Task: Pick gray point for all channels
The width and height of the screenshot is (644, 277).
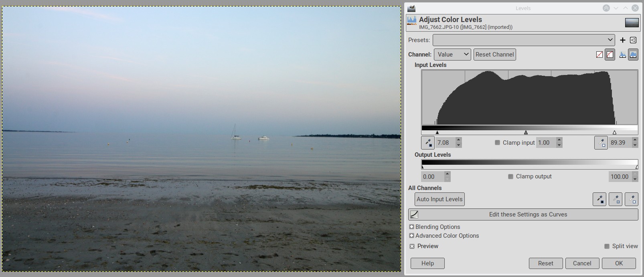Action: point(616,199)
